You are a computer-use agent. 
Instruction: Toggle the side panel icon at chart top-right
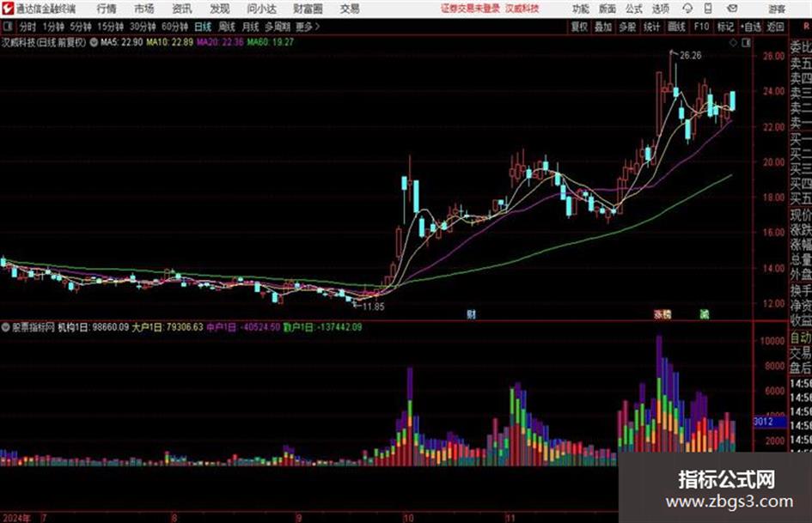click(x=746, y=43)
